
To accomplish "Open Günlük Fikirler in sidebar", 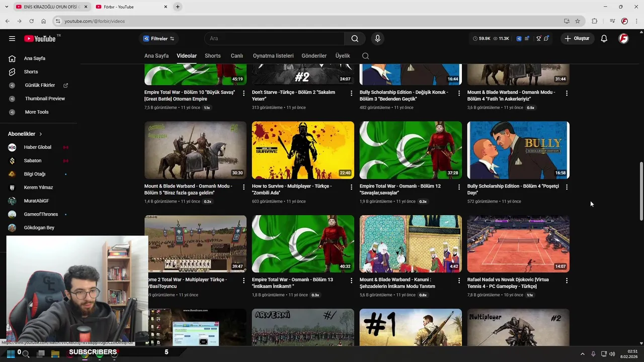I will [x=39, y=85].
